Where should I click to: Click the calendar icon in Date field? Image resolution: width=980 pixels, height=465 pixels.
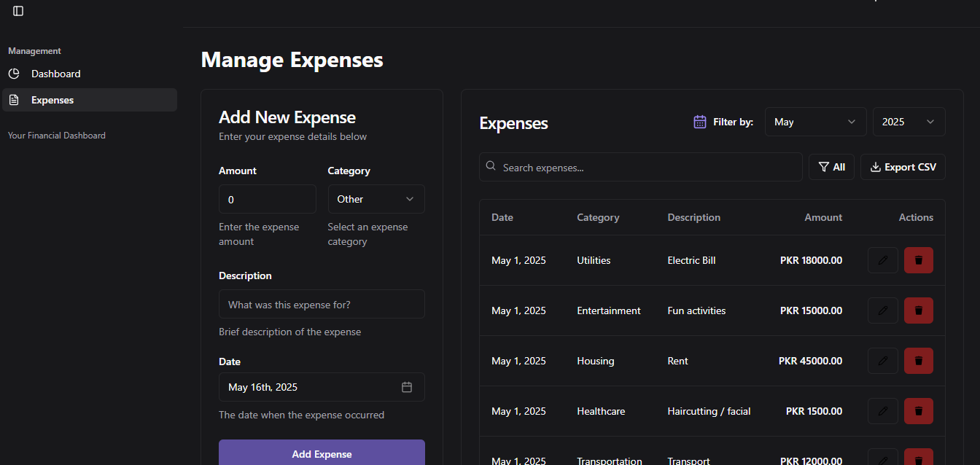click(407, 387)
